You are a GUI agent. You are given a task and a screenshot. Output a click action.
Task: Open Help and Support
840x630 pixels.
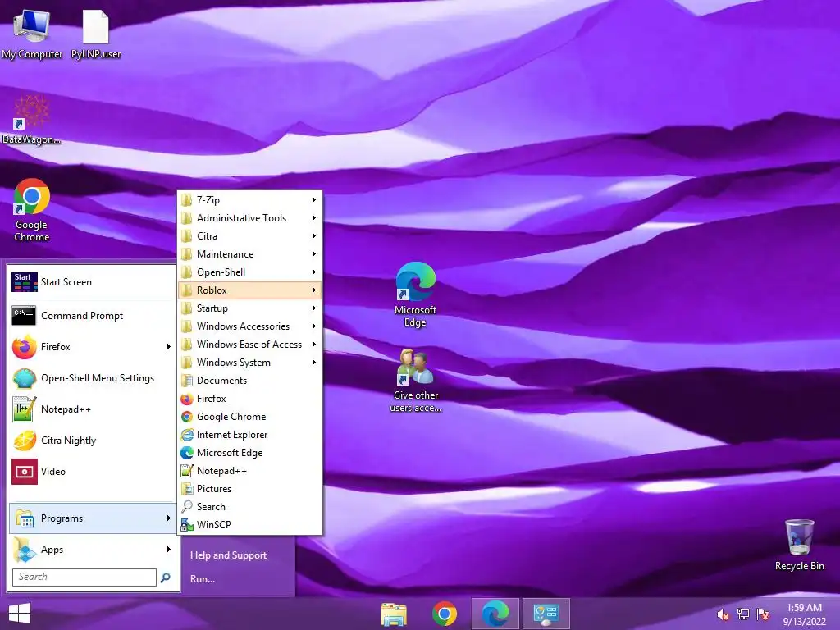pyautogui.click(x=228, y=555)
